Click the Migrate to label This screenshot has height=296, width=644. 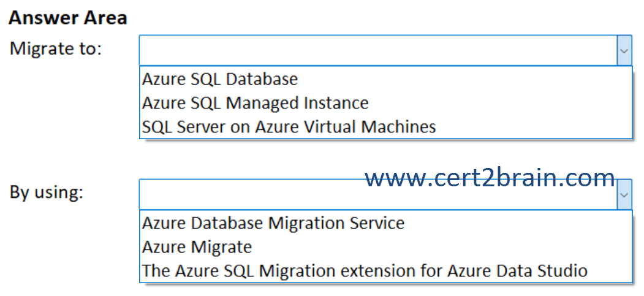pyautogui.click(x=55, y=48)
